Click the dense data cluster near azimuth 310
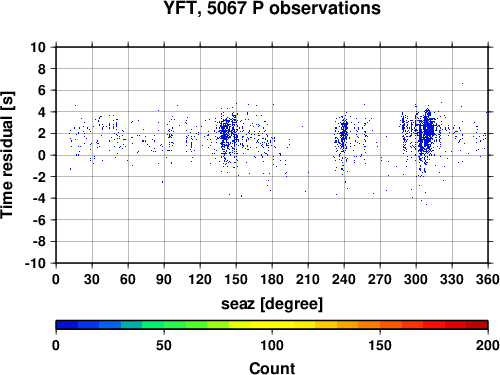 pos(427,132)
